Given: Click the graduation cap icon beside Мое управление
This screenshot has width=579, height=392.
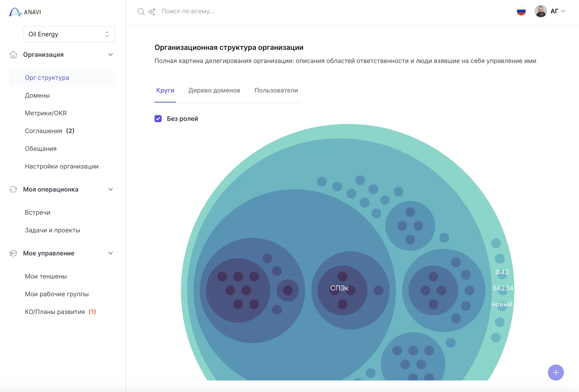Looking at the screenshot, I should [13, 253].
